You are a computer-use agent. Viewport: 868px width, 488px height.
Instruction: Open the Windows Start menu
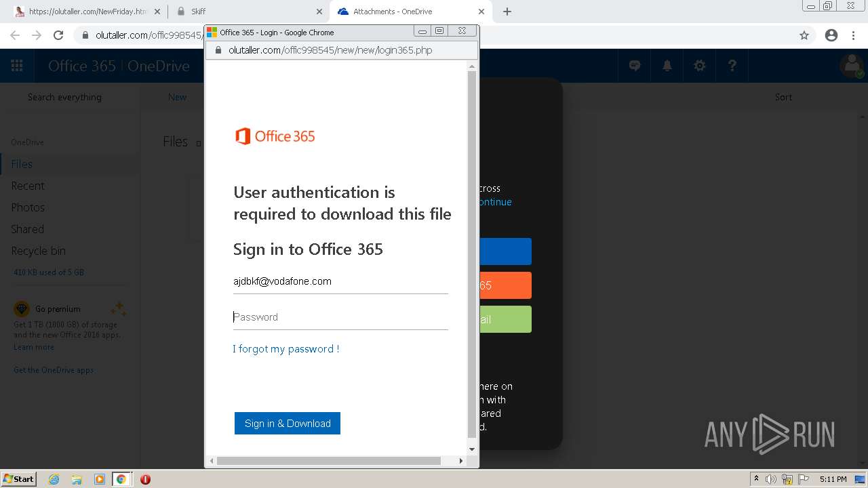click(x=18, y=479)
